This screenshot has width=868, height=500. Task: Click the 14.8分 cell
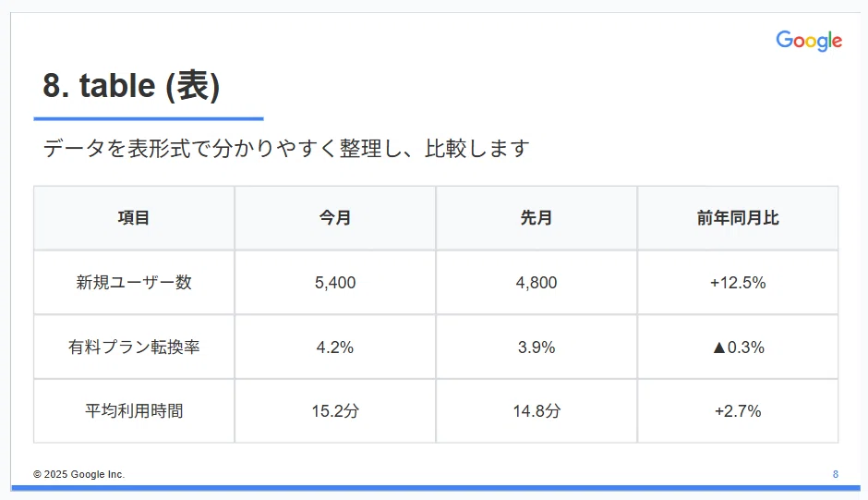coord(536,411)
